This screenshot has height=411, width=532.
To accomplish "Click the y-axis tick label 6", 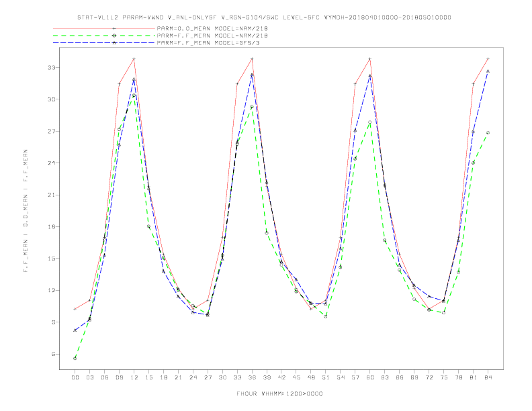I will click(x=53, y=354).
